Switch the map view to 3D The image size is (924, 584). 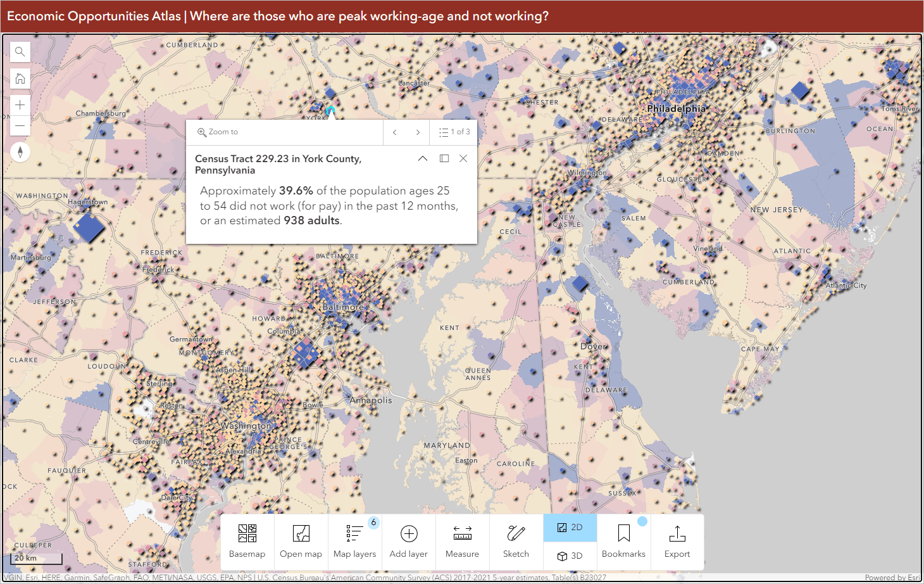[569, 556]
